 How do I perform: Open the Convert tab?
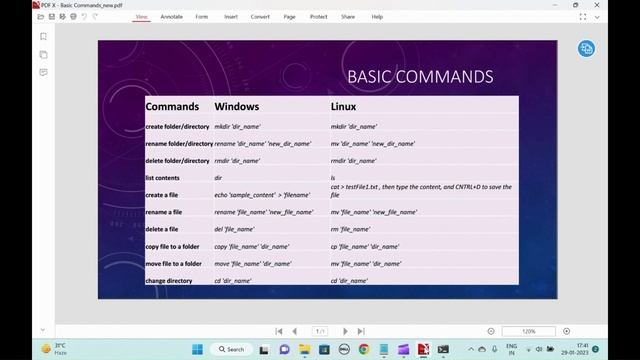[260, 17]
